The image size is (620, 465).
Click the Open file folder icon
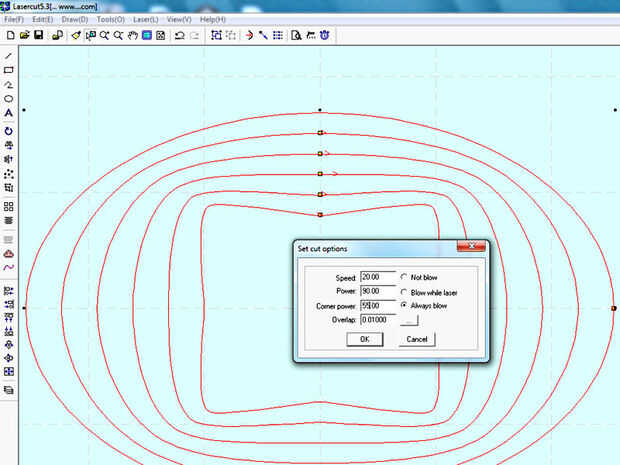pyautogui.click(x=25, y=36)
